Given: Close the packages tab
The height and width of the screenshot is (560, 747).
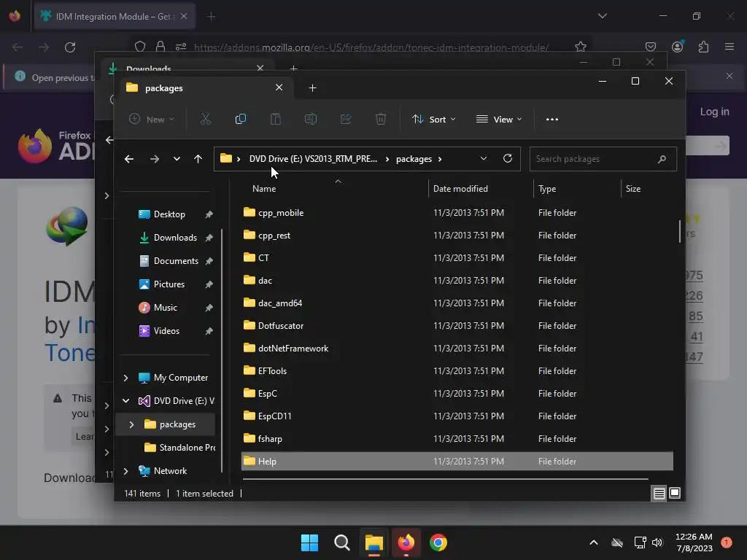Looking at the screenshot, I should pyautogui.click(x=279, y=87).
